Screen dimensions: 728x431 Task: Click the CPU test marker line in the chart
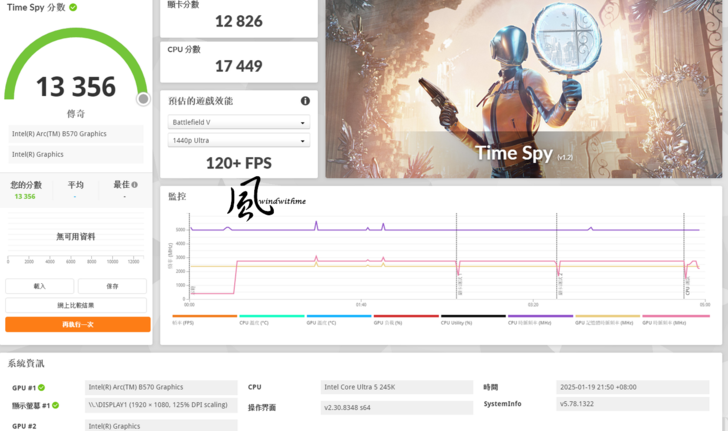pos(684,255)
